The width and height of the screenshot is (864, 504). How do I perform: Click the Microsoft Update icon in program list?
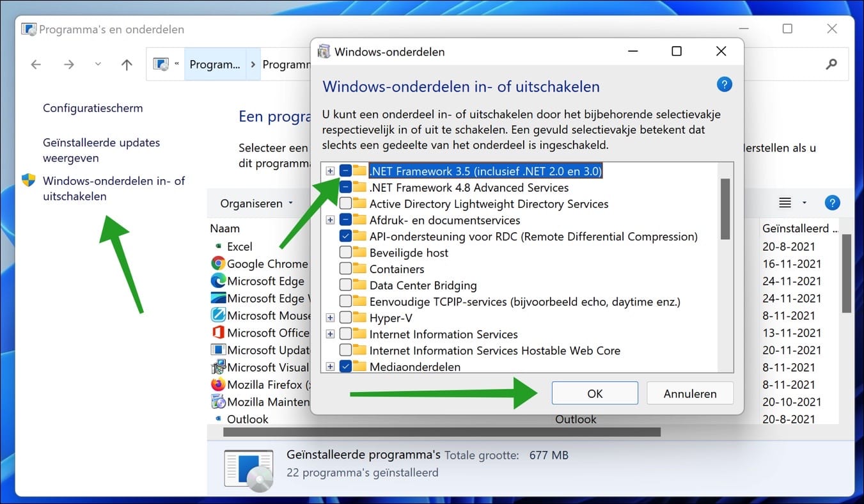click(x=218, y=350)
